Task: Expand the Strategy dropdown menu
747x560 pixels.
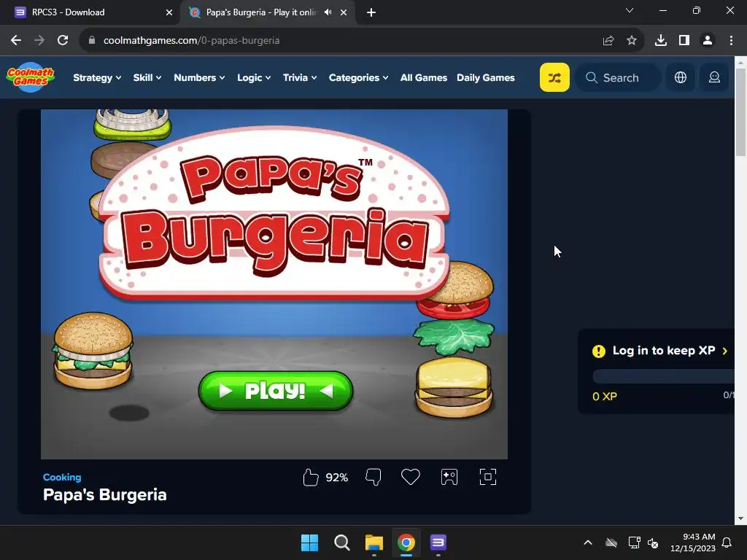Action: click(x=97, y=77)
